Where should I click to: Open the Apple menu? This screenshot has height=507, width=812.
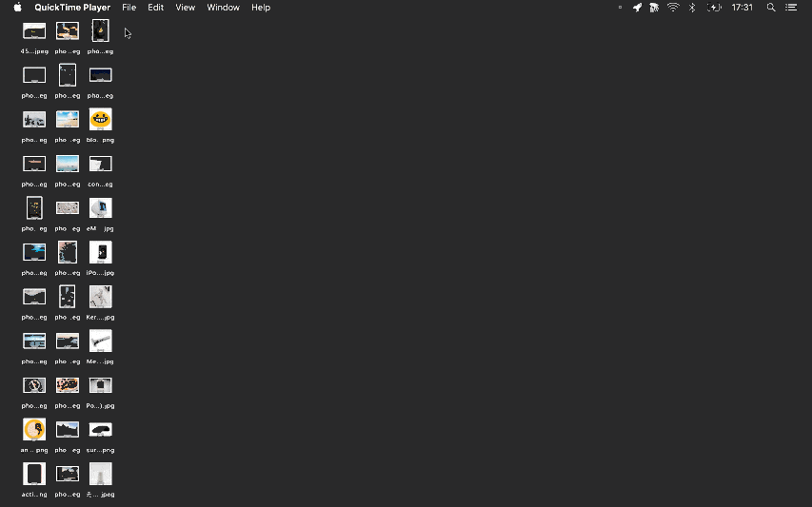17,8
